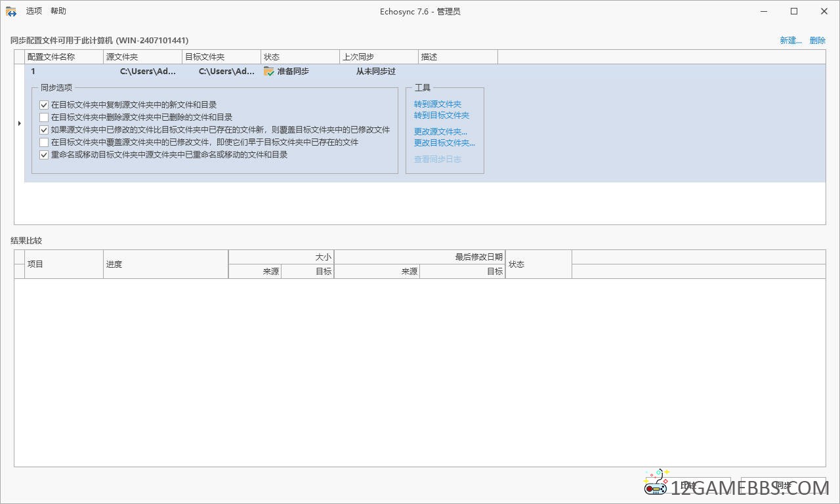Image resolution: width=840 pixels, height=504 pixels.
Task: Close the Echosync window
Action: tap(824, 11)
